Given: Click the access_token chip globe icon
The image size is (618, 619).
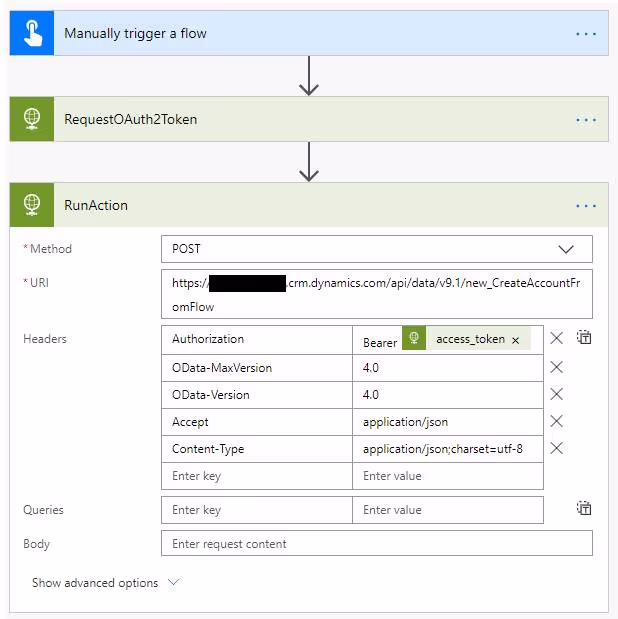Looking at the screenshot, I should pos(414,338).
